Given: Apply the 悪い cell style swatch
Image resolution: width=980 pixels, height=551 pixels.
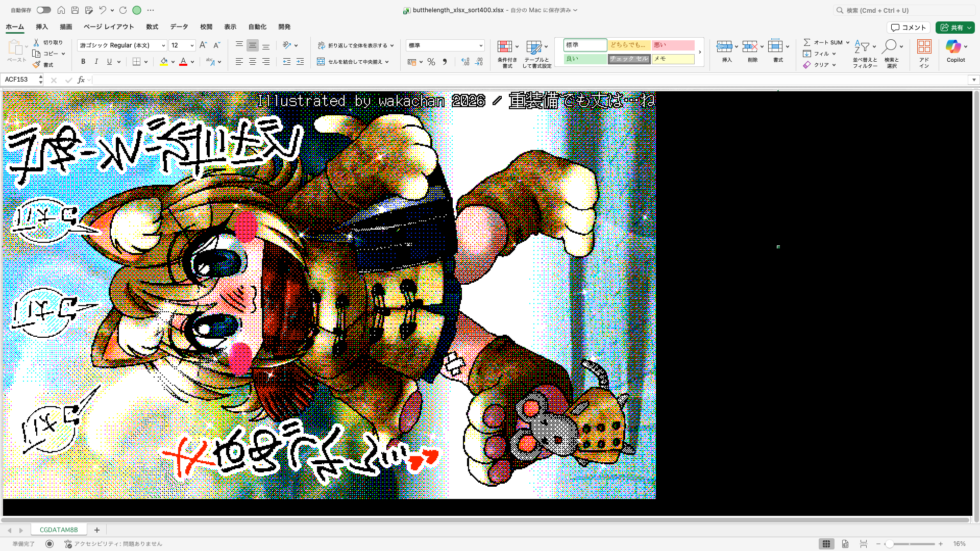Looking at the screenshot, I should pos(673,45).
